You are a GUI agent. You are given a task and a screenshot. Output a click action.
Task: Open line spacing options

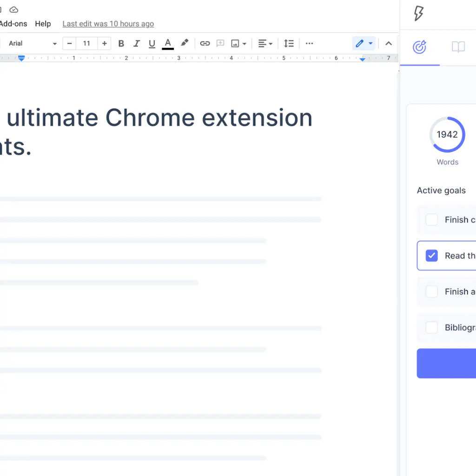click(289, 44)
